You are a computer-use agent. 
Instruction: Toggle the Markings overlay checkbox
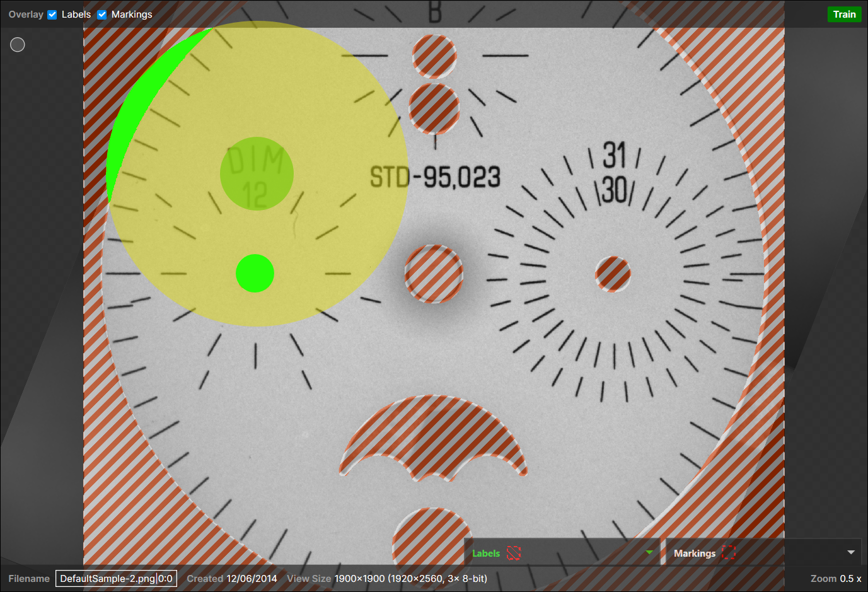point(102,15)
